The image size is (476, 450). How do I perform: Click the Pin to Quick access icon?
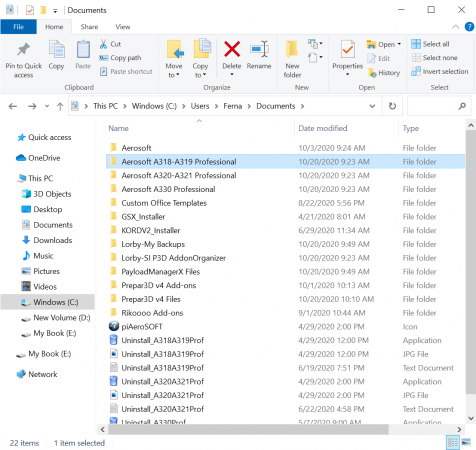click(x=23, y=50)
